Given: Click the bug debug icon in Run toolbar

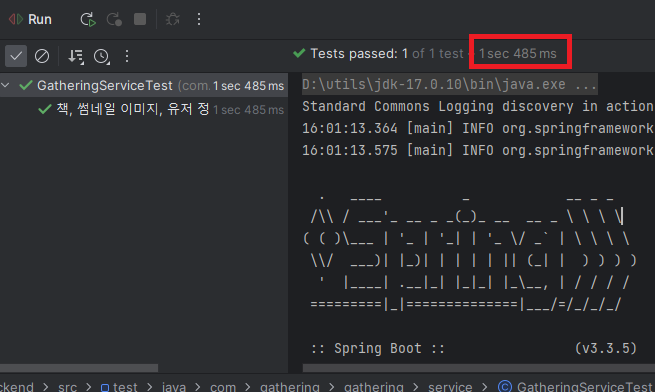Looking at the screenshot, I should (173, 19).
